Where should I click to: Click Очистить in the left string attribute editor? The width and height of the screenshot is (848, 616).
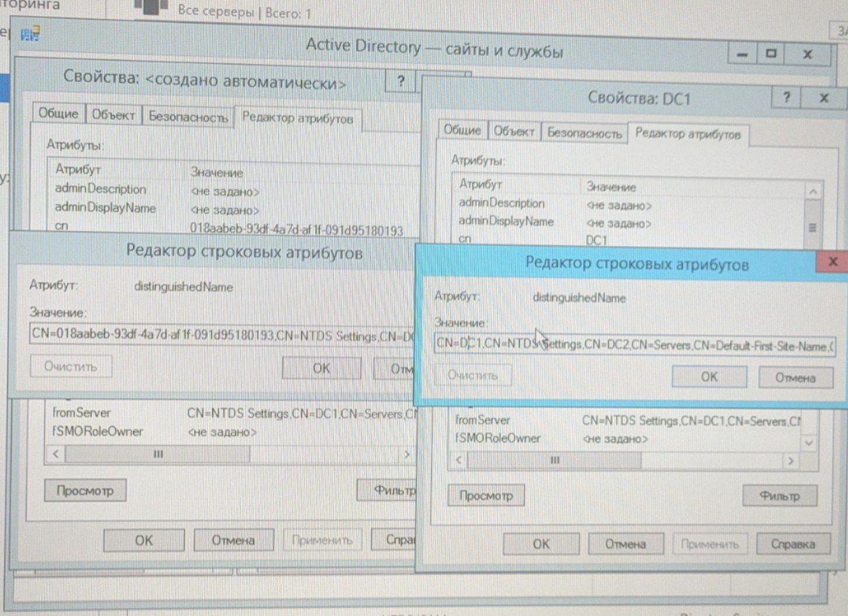(x=71, y=366)
